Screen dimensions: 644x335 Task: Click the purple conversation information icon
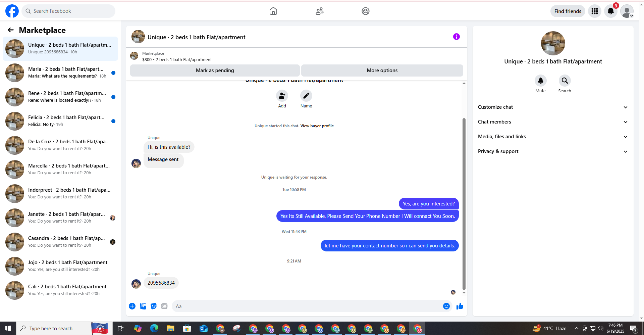pos(457,37)
